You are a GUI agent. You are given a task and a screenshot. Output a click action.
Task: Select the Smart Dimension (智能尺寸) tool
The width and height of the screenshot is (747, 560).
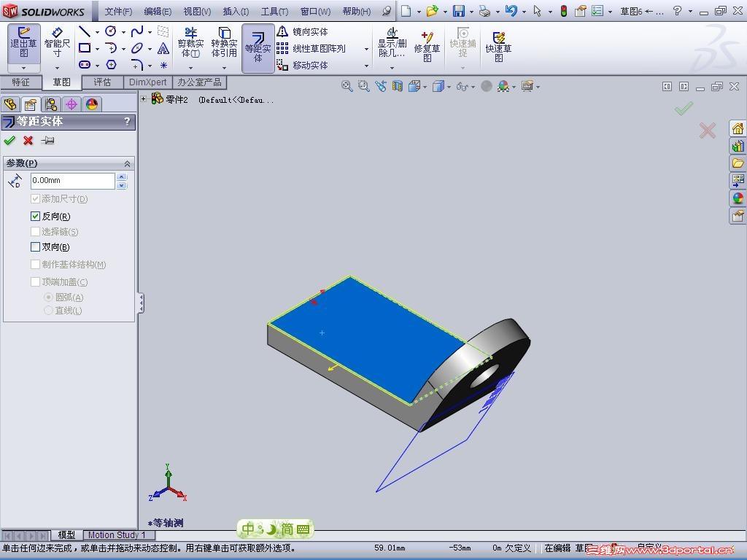pos(57,43)
